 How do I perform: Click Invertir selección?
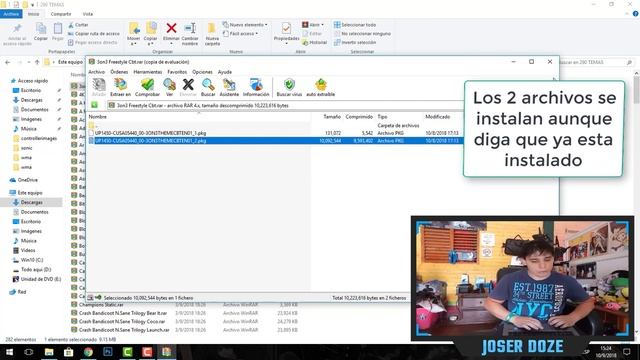tap(355, 42)
